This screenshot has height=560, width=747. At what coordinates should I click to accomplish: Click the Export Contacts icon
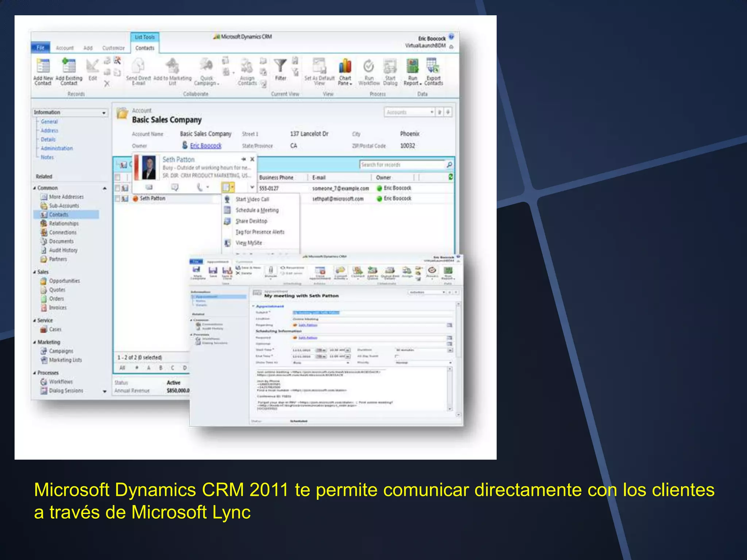(433, 66)
